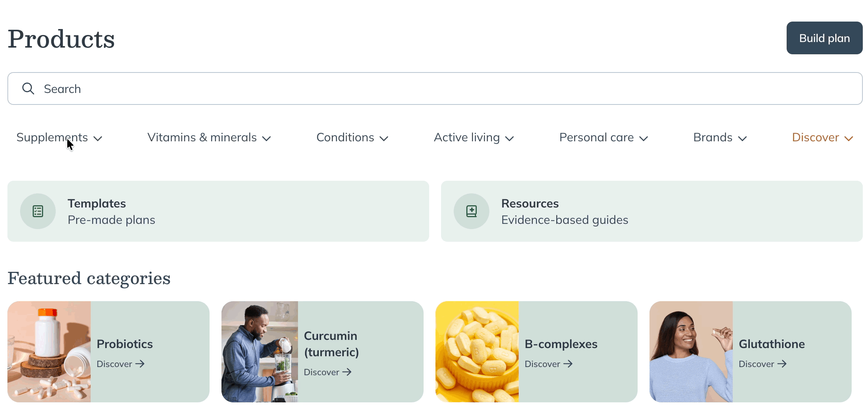The width and height of the screenshot is (868, 415).
Task: Click the Build plan button
Action: pyautogui.click(x=824, y=38)
